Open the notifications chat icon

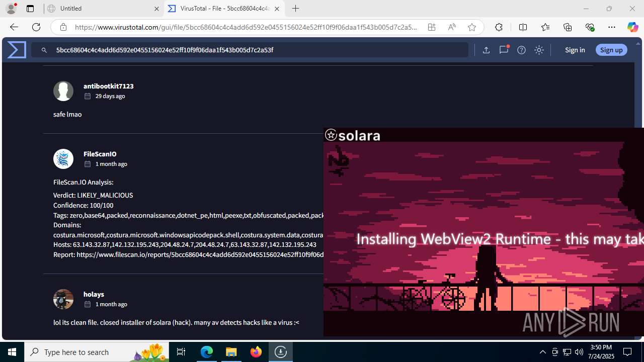(x=504, y=50)
